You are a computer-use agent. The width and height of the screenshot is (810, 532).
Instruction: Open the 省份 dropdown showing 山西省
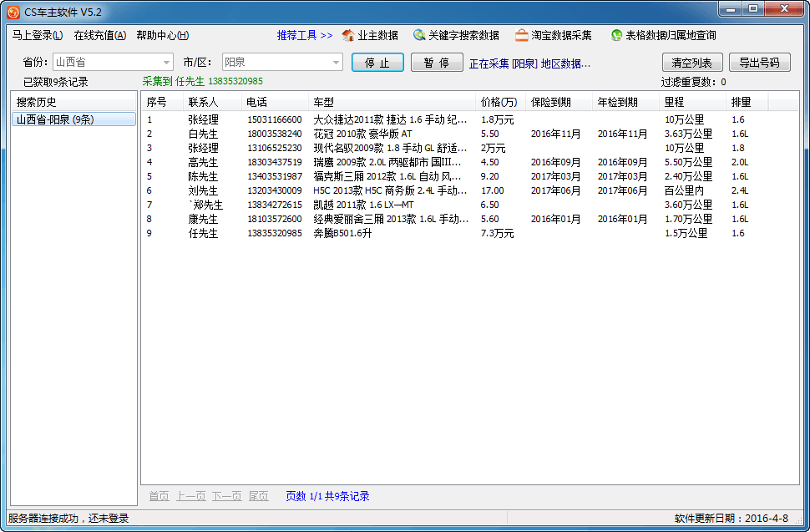pyautogui.click(x=166, y=63)
